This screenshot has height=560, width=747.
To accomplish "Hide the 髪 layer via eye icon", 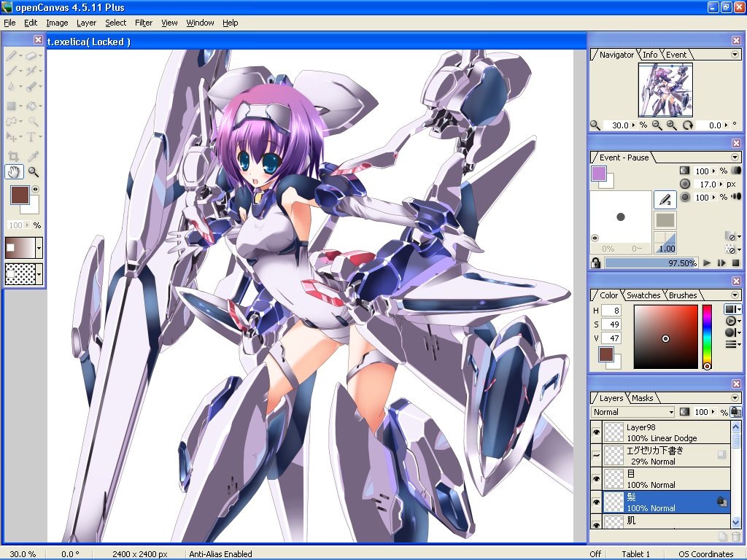I will (596, 502).
